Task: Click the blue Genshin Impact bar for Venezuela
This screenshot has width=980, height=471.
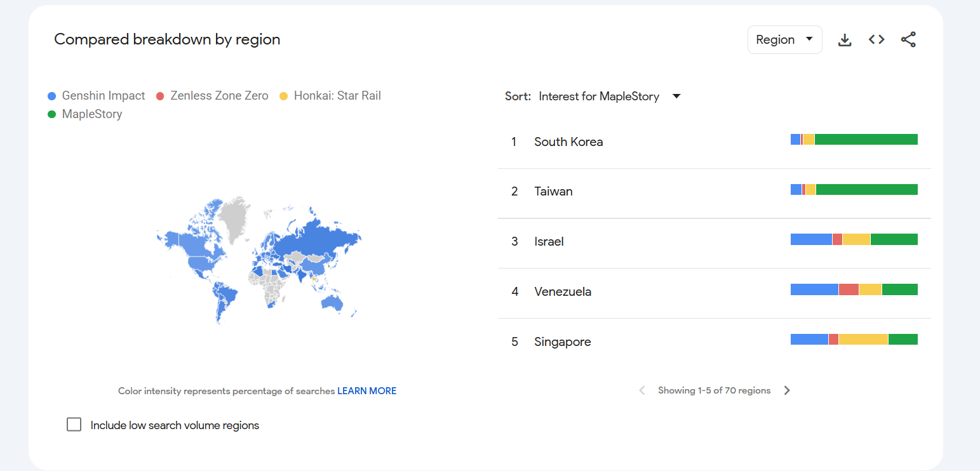Action: pos(814,289)
